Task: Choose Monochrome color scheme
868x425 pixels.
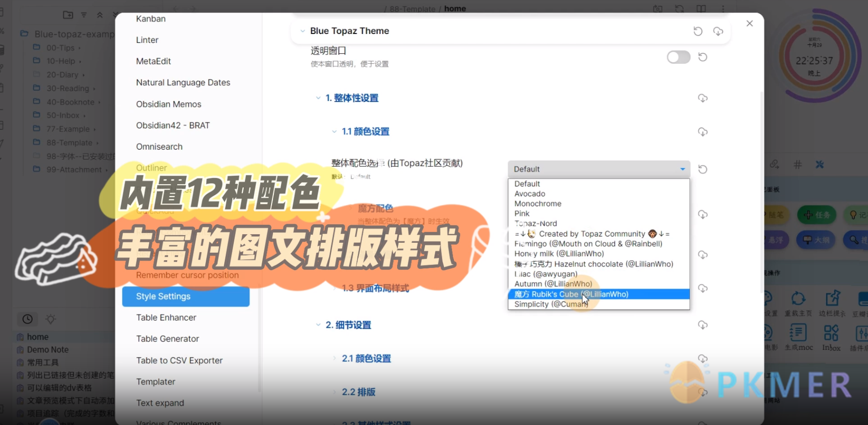Action: point(599,204)
